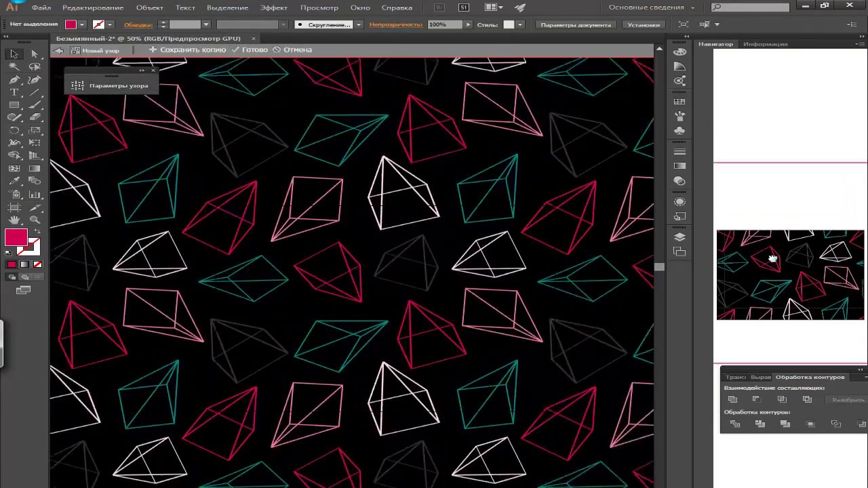Open the Файл menu
Screen dimensions: 868x488
point(41,7)
